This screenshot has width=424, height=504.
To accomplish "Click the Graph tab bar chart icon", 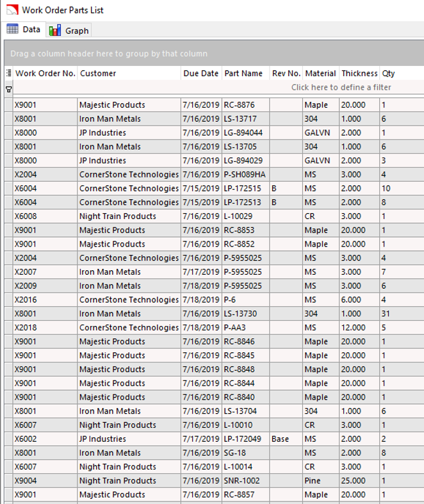I will point(55,31).
